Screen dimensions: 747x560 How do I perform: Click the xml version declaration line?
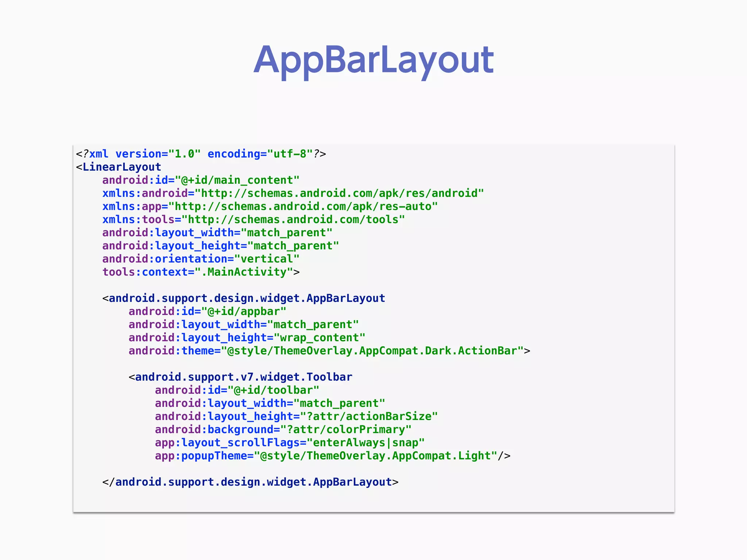[201, 154]
